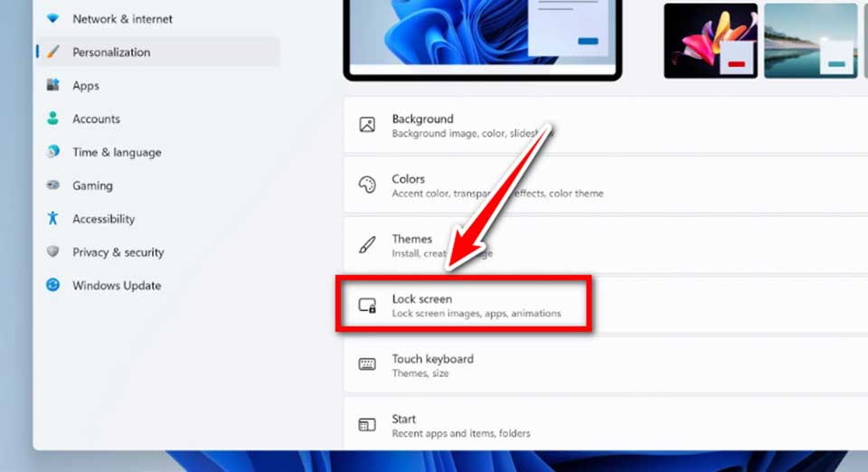Select the lake landscape theme thumbnail

811,41
